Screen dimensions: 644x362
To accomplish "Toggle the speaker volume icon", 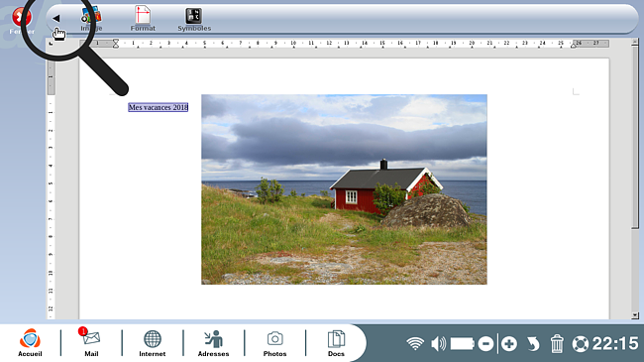I will (439, 343).
